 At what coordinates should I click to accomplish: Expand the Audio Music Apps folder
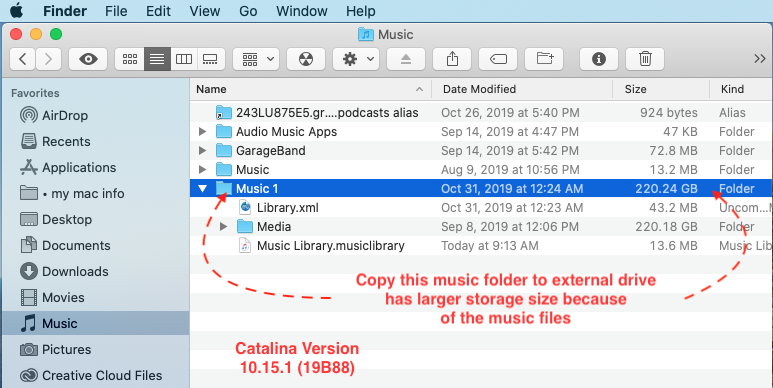(202, 132)
